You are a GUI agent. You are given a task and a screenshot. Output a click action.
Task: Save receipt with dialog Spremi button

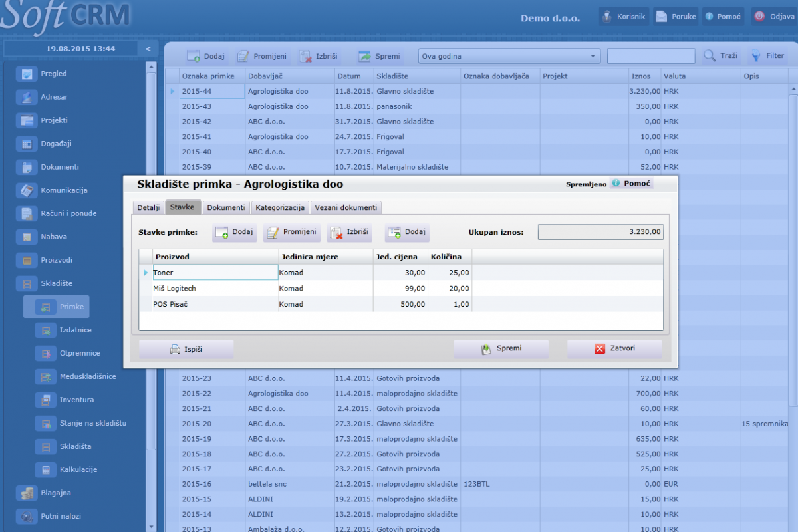(x=501, y=349)
